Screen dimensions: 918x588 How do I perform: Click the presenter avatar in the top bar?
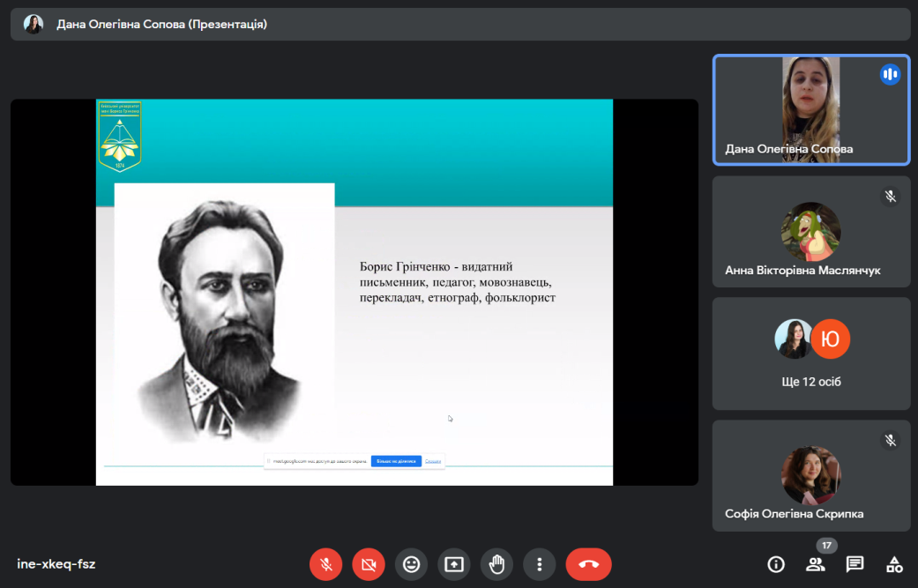click(x=34, y=25)
